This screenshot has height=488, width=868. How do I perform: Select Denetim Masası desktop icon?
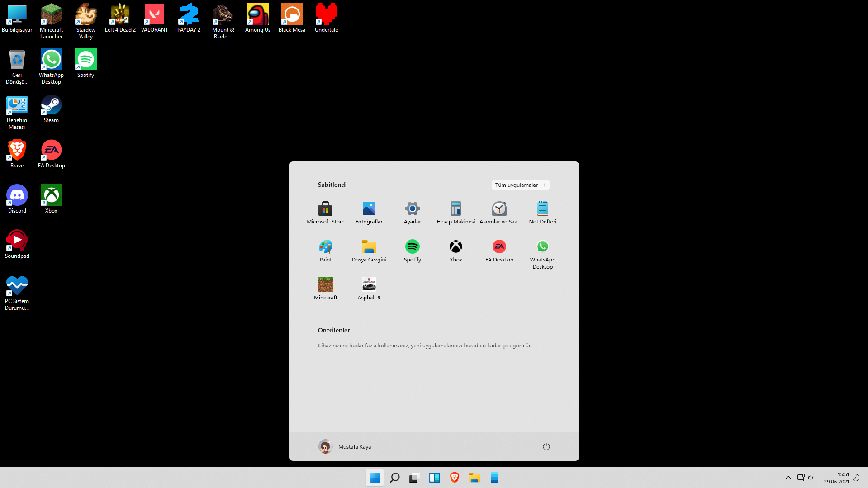click(17, 112)
